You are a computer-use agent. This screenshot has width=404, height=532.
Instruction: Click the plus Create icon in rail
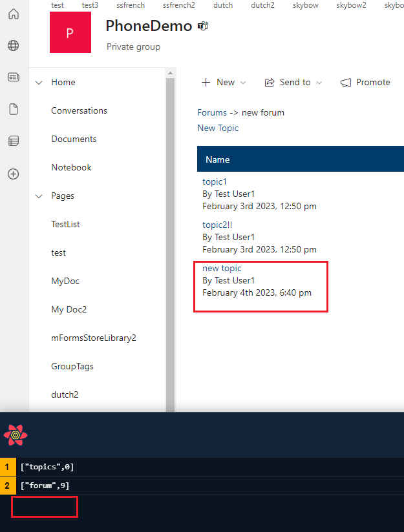(13, 174)
